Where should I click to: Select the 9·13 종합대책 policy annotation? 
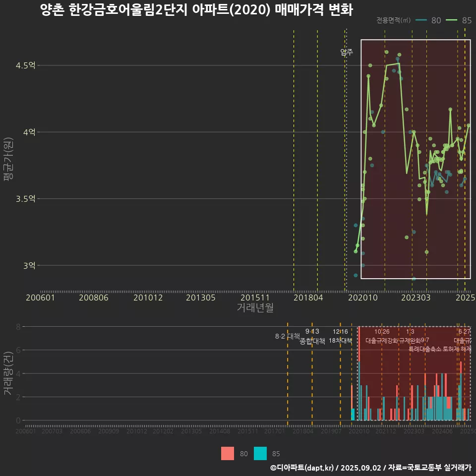312,336
